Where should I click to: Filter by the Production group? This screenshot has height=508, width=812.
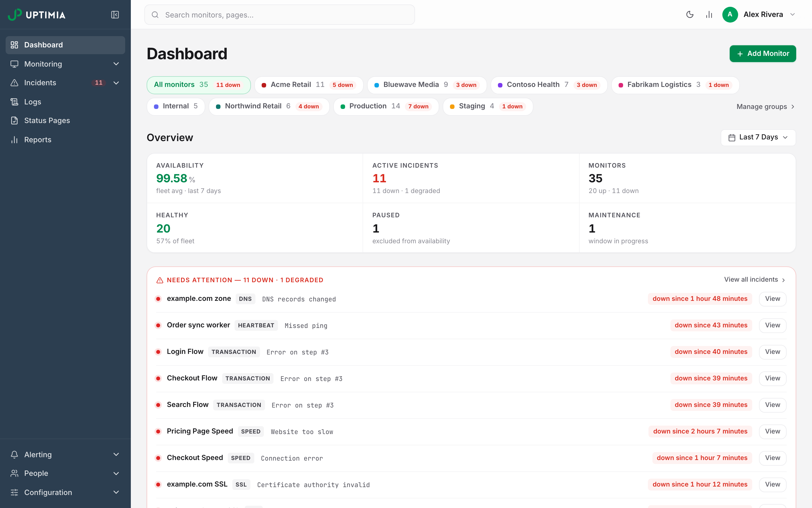tap(386, 106)
